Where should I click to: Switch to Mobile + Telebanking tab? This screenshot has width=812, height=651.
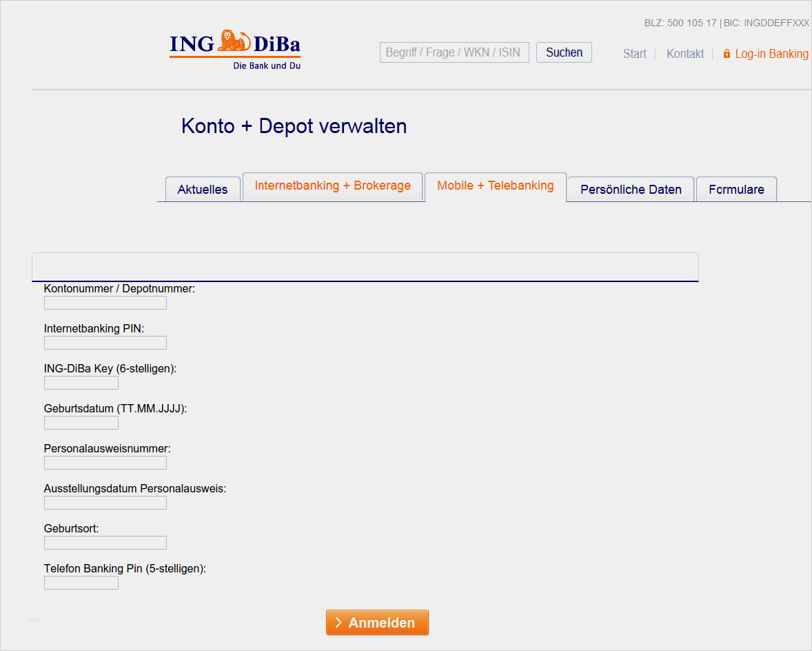(495, 186)
